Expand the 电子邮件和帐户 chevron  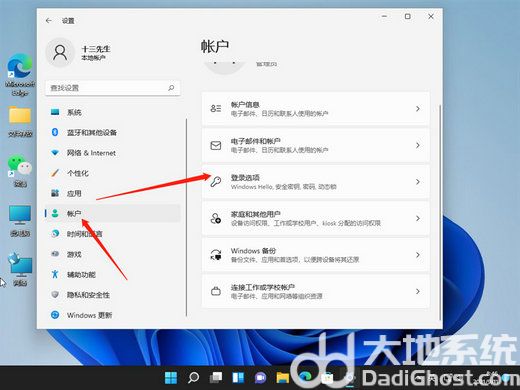(418, 145)
